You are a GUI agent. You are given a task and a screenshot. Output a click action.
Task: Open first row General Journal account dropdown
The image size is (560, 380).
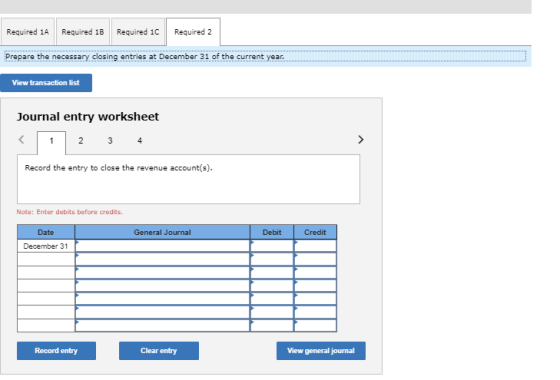[162, 246]
